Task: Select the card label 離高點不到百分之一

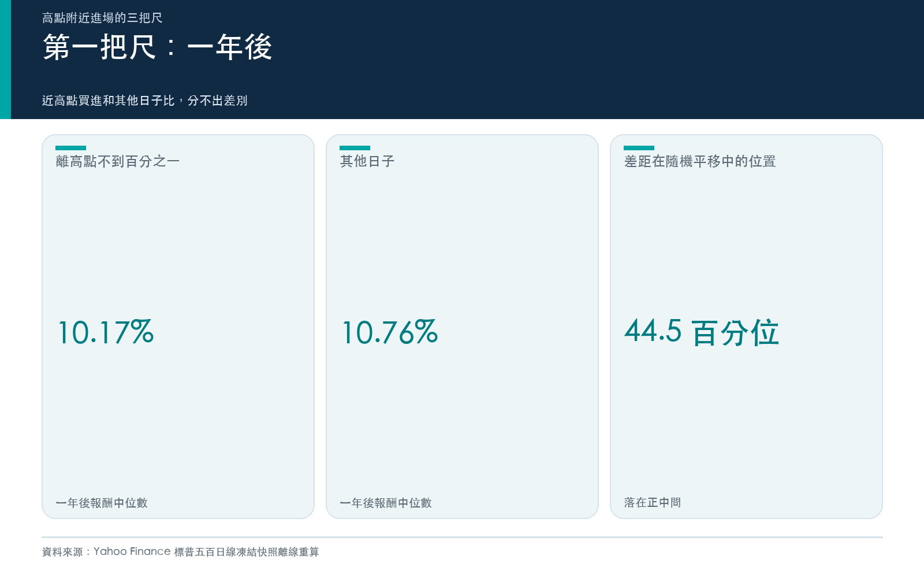Action: (x=118, y=161)
